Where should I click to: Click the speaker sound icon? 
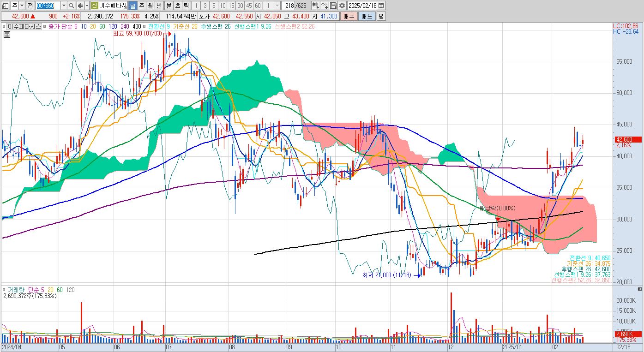click(80, 6)
